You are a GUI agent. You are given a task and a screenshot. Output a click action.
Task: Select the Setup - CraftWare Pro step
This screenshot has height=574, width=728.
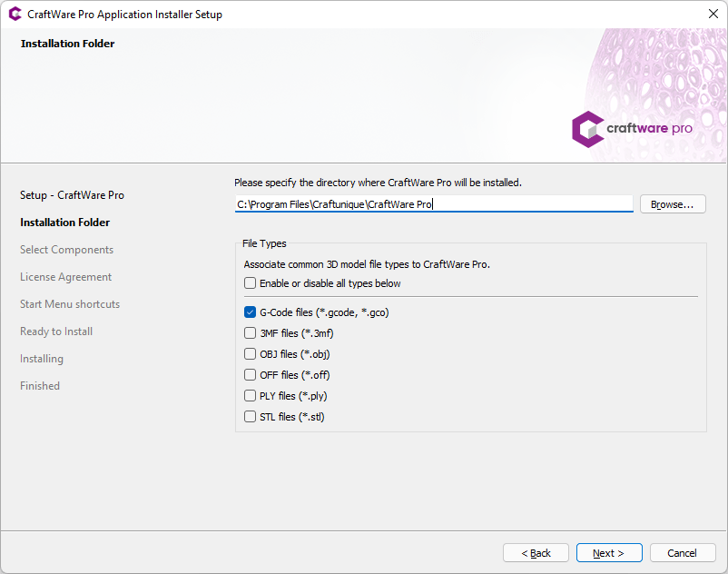[x=72, y=195]
